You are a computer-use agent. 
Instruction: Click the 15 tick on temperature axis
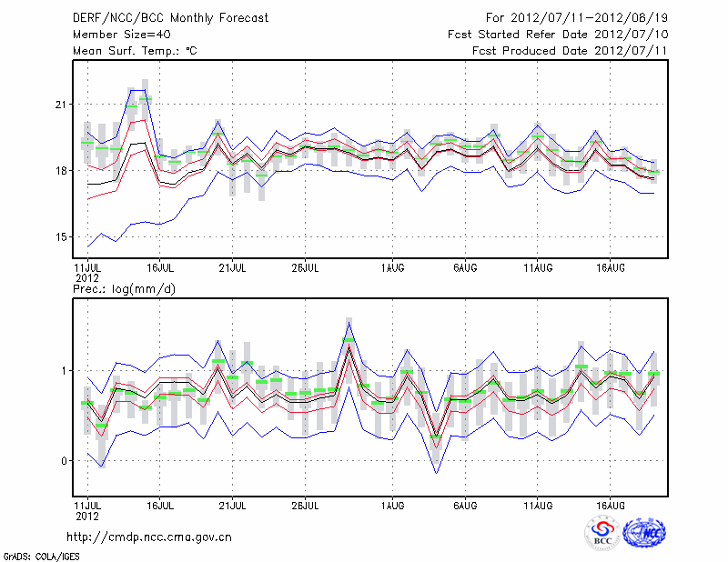coord(61,237)
